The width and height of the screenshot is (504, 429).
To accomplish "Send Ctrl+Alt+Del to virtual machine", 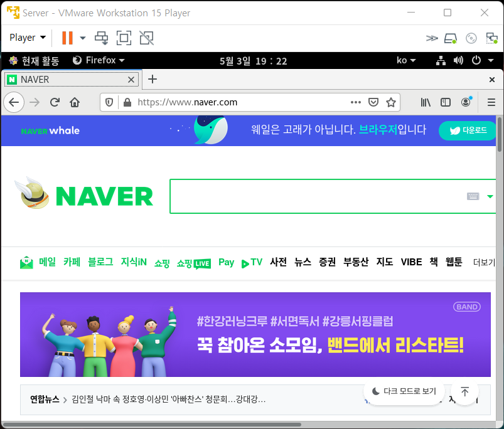I will click(x=102, y=38).
